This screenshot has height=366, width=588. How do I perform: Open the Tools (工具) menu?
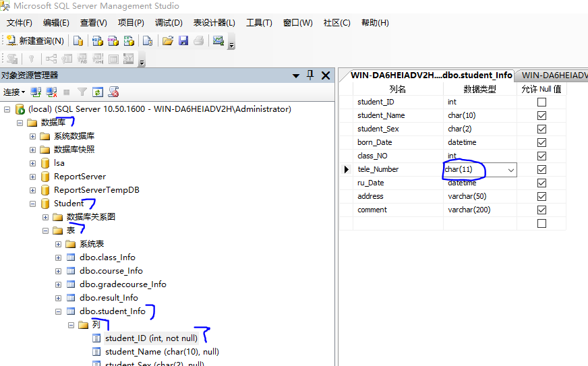point(259,23)
